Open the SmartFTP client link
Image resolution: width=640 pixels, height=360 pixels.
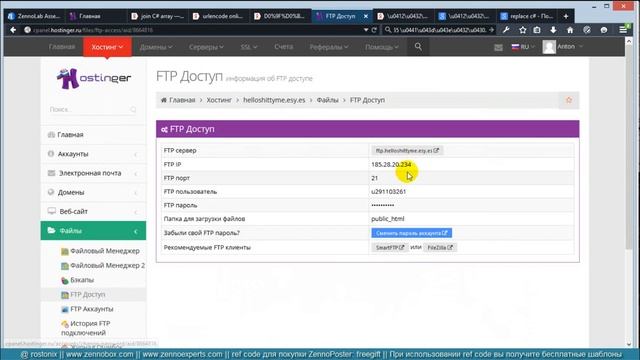[x=390, y=248]
